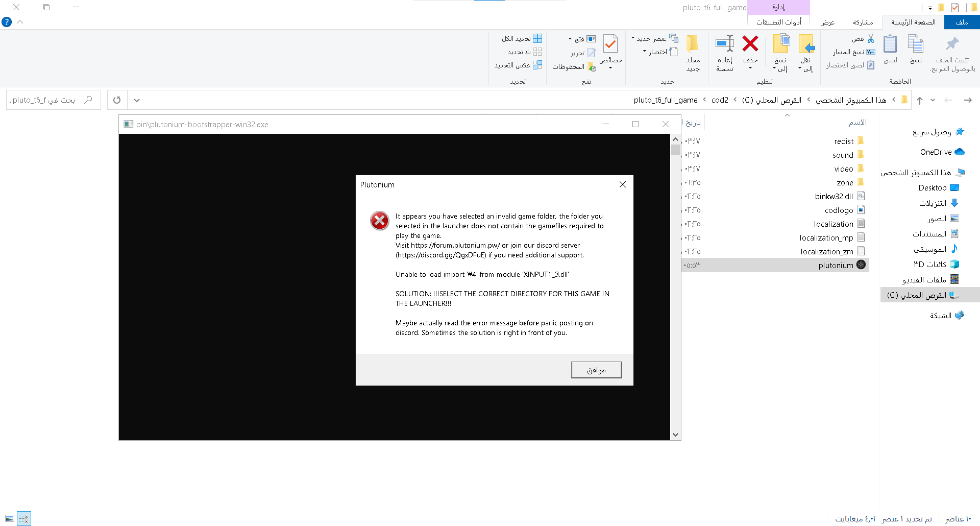The width and height of the screenshot is (980, 526).
Task: Switch to details view icon in status bar
Action: tap(23, 518)
